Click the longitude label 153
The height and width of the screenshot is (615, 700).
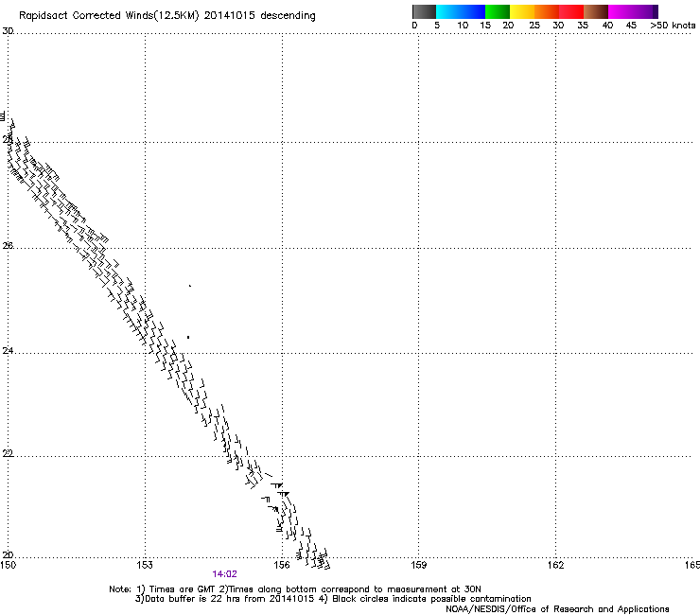pyautogui.click(x=145, y=565)
